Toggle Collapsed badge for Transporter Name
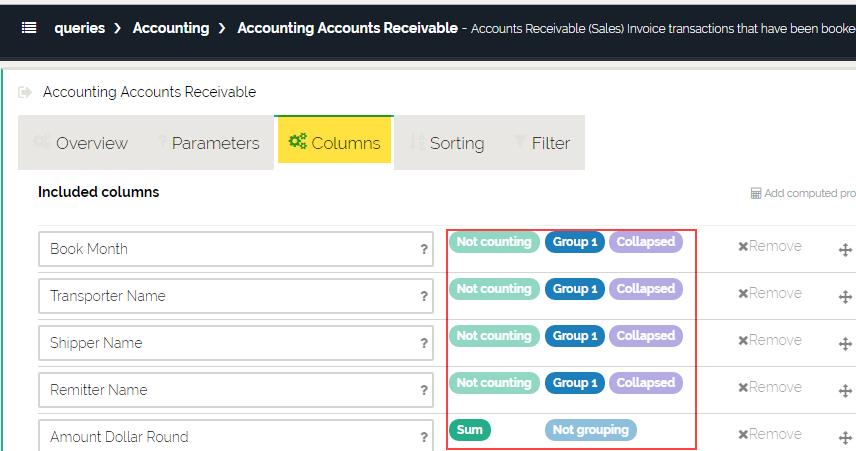The image size is (856, 451). (645, 289)
